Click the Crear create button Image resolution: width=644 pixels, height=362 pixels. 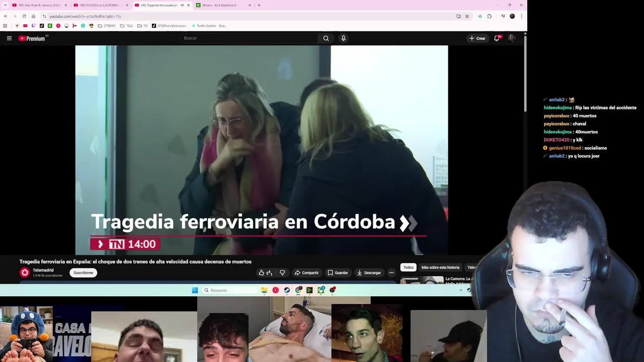[x=477, y=38]
